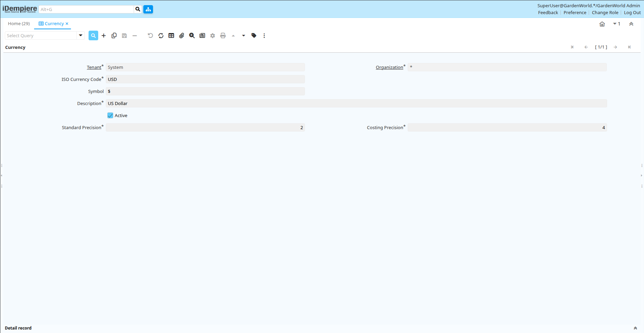Click Log Out link
This screenshot has height=333, width=644.
pyautogui.click(x=632, y=12)
